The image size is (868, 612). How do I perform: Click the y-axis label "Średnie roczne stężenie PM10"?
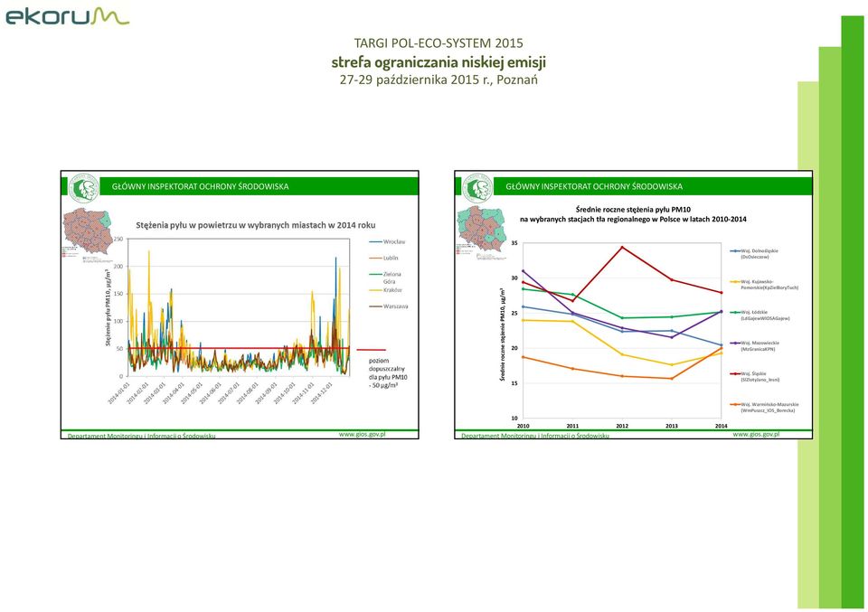click(502, 334)
